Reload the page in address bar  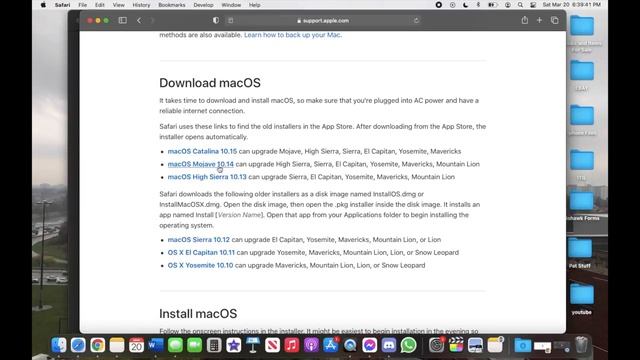[416, 20]
